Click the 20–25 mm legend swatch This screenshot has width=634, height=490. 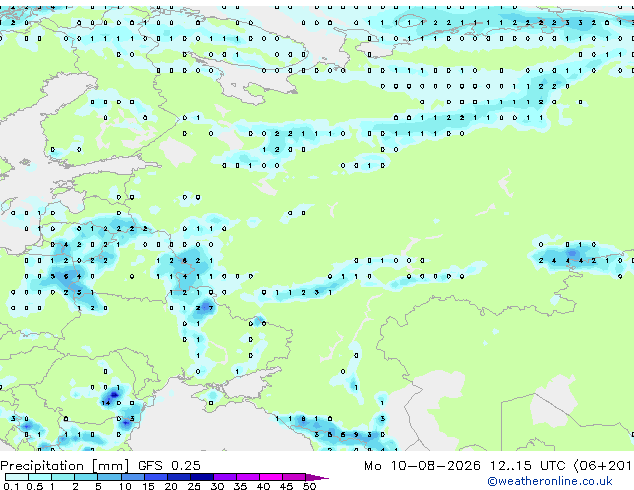[x=178, y=477]
